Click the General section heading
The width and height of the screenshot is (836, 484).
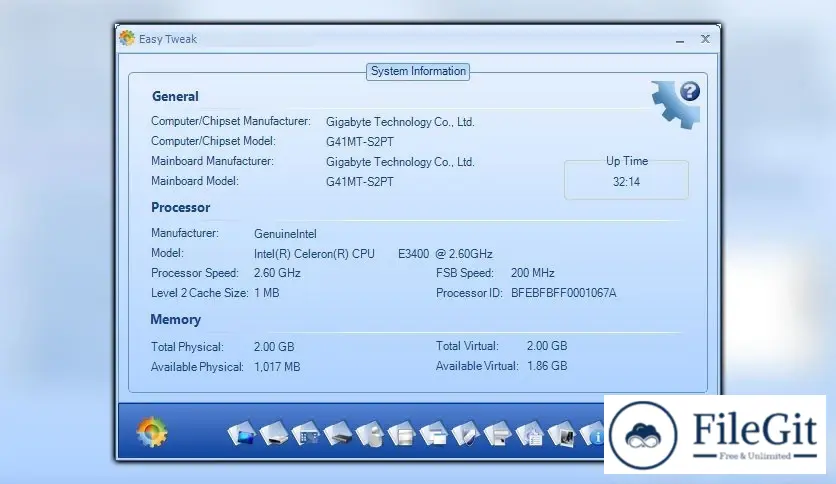coord(175,96)
